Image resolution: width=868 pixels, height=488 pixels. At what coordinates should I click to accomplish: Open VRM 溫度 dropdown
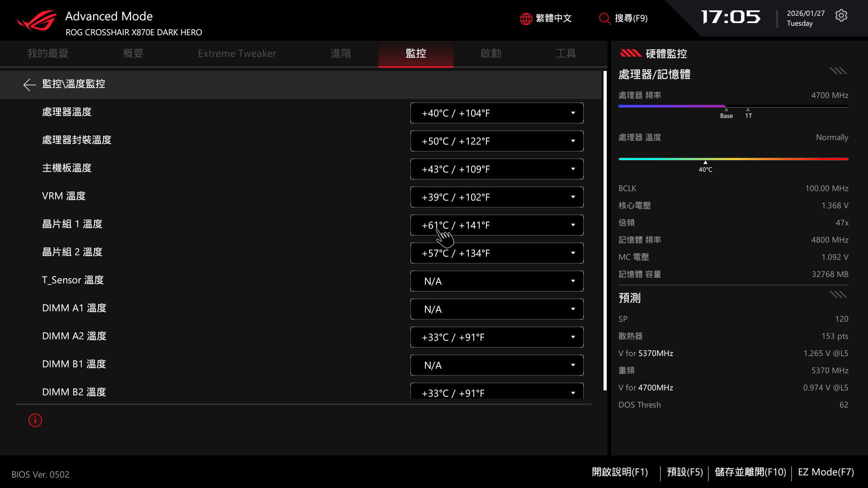[496, 197]
